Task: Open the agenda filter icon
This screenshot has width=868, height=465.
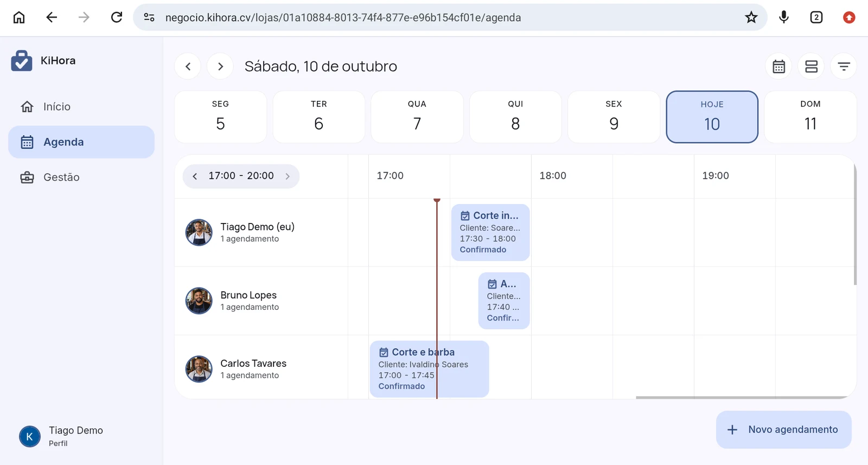Action: tap(844, 66)
